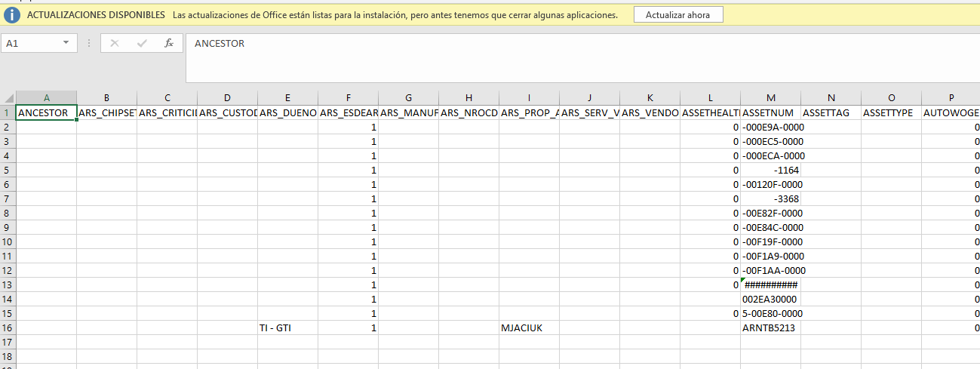Select the ASSETNUM header cell
This screenshot has height=369, width=980.
click(770, 113)
